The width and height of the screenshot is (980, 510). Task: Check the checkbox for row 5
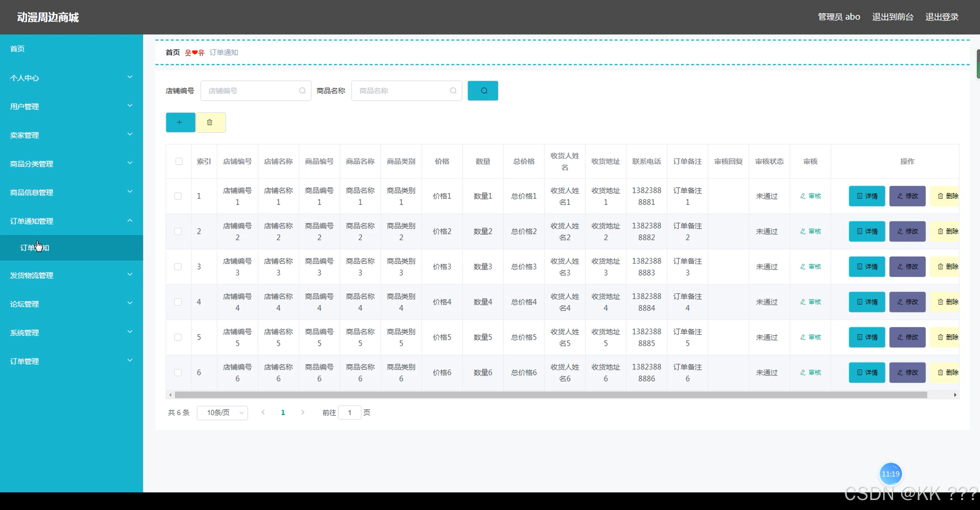178,337
